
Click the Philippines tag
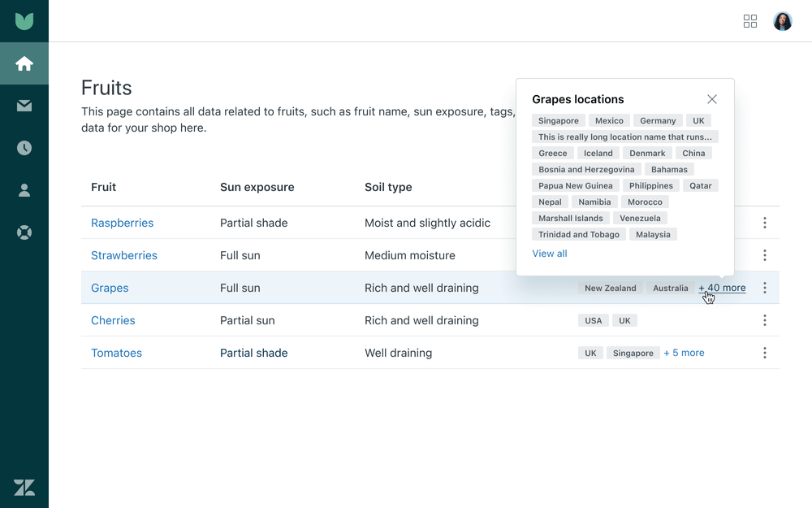651,185
